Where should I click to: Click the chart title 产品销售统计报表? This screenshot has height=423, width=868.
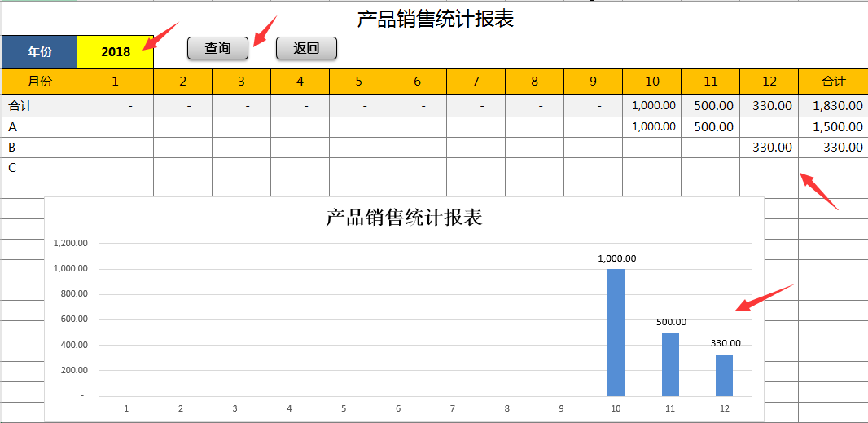click(404, 218)
